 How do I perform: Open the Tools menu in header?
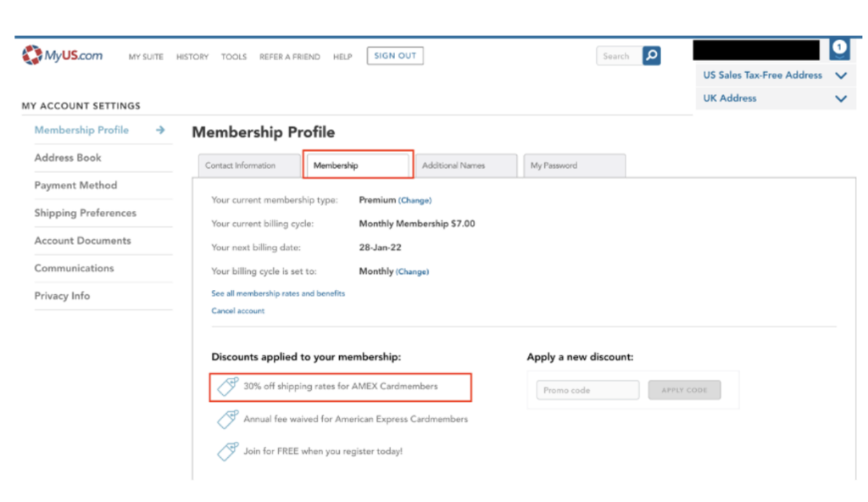click(x=234, y=57)
